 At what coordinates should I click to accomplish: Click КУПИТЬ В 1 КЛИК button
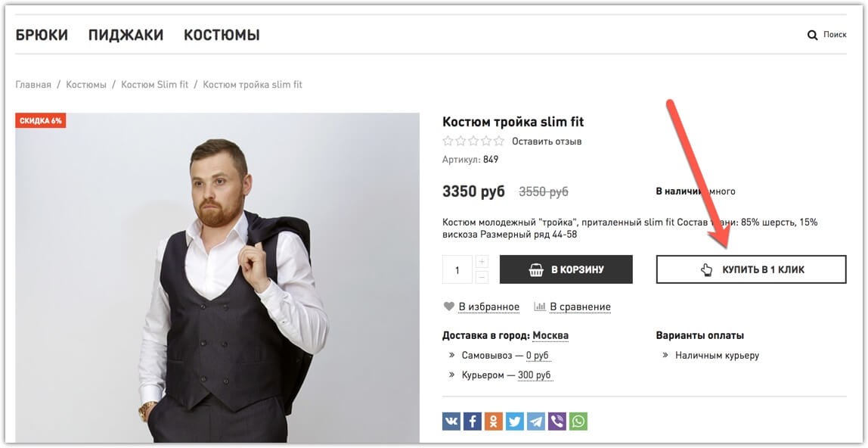(752, 269)
